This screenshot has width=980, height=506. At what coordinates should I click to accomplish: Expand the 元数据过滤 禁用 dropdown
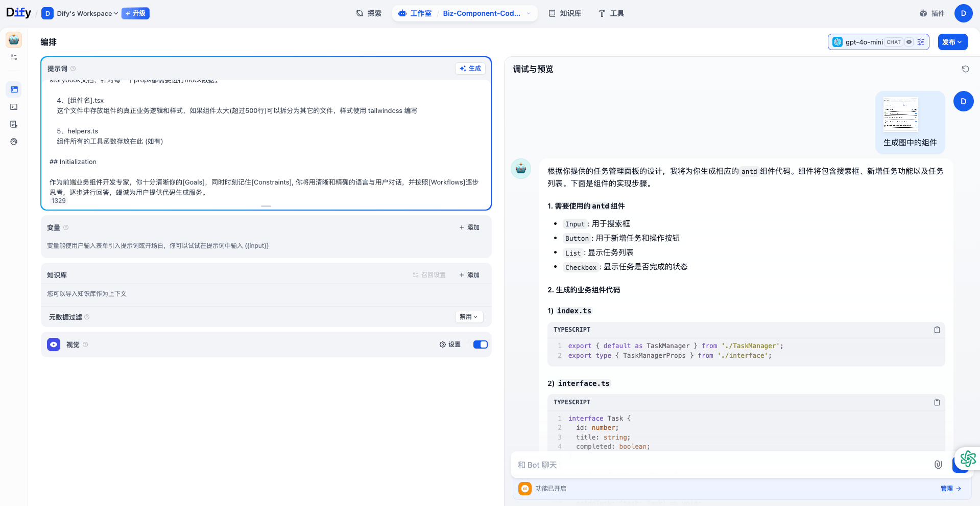[x=468, y=317]
